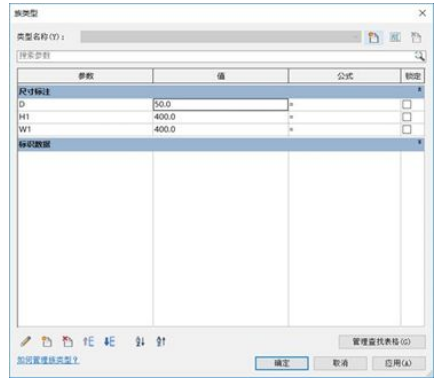Select the H1 value cell 400.0

tap(220, 117)
